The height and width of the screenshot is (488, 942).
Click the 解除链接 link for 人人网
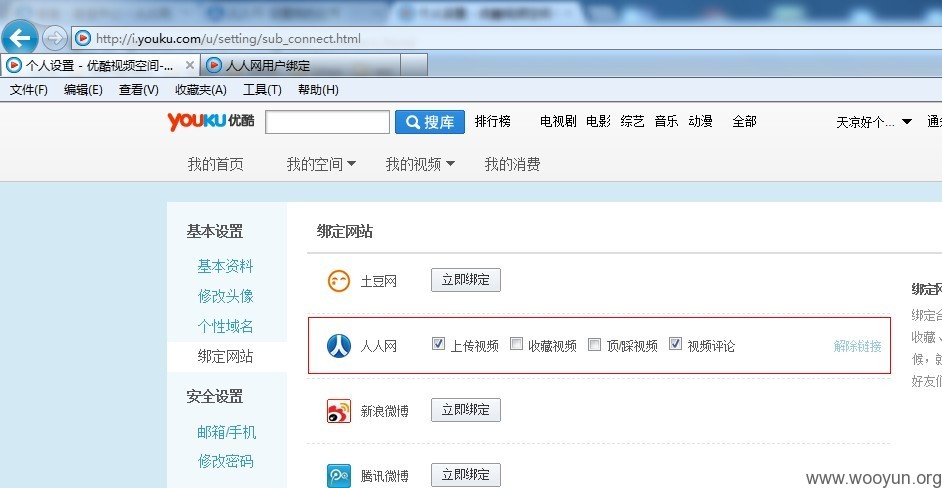click(x=857, y=346)
